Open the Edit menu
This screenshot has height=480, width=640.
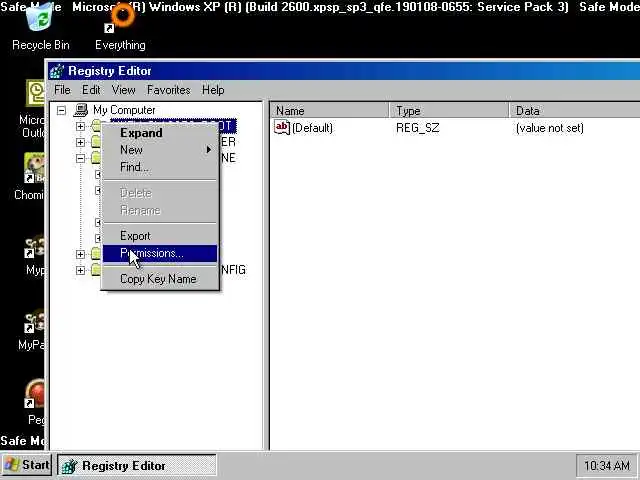click(91, 90)
